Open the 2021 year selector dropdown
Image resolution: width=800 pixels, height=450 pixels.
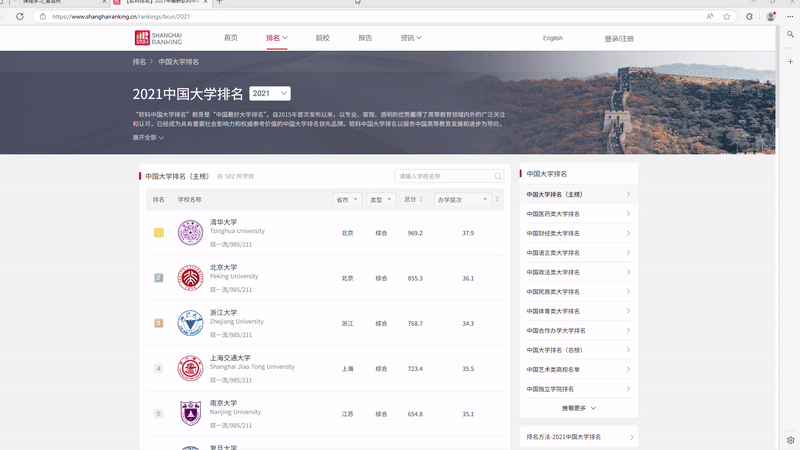point(270,93)
